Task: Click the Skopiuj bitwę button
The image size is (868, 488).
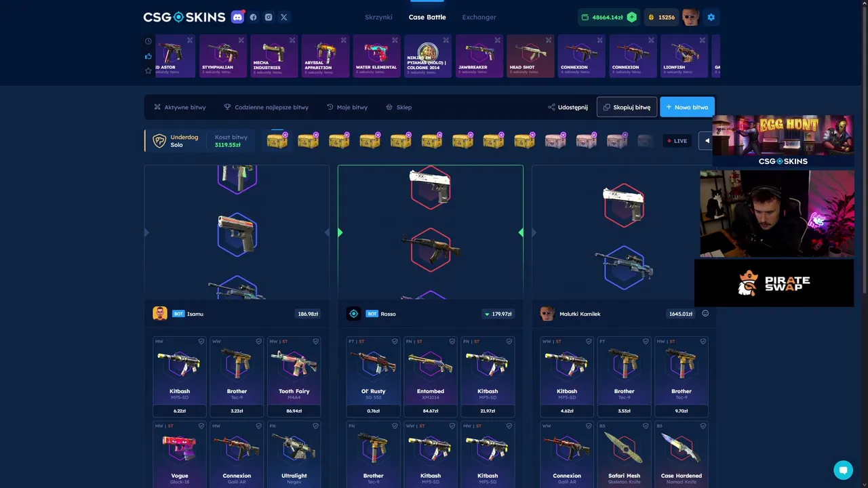Action: (627, 107)
